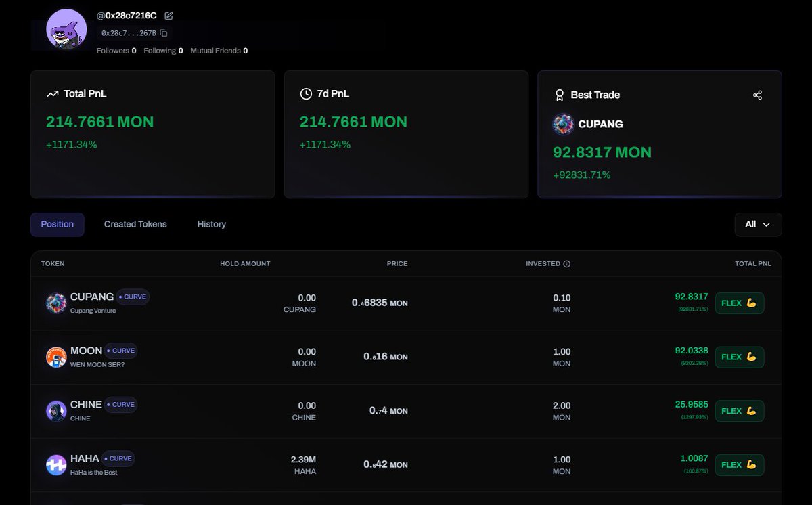812x505 pixels.
Task: Click the TOKEN column header
Action: (x=53, y=264)
